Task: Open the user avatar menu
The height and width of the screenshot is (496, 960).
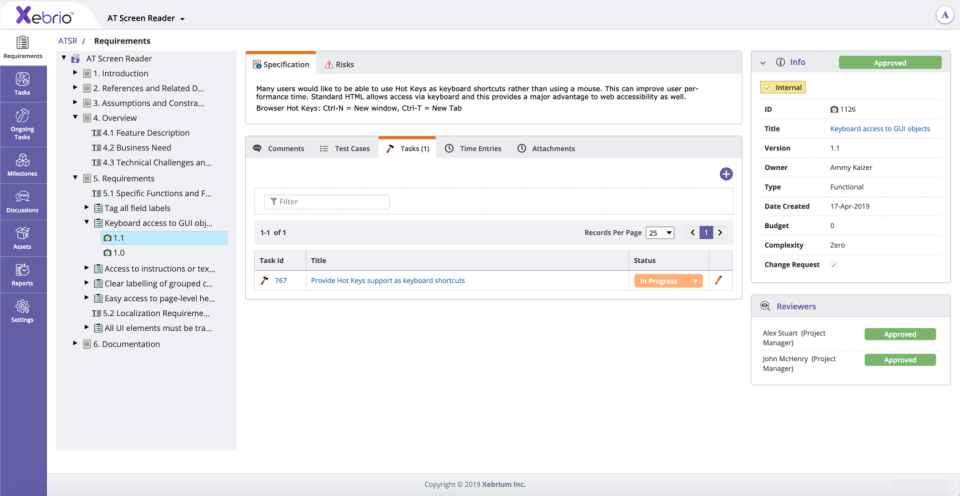Action: tap(945, 16)
